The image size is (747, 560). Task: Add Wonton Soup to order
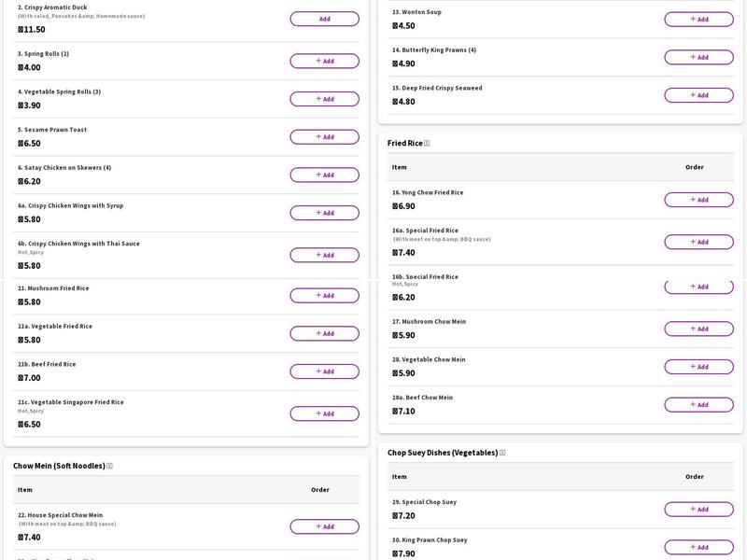698,19
